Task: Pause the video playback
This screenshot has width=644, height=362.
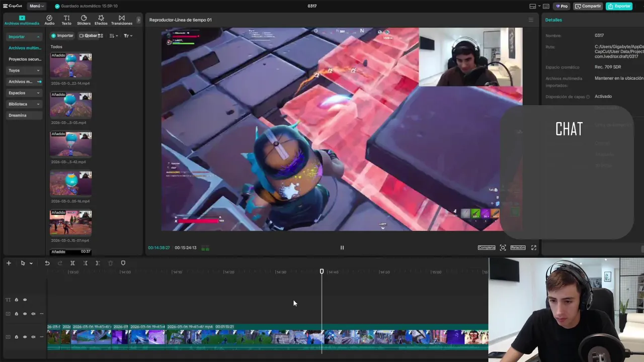Action: point(342,247)
